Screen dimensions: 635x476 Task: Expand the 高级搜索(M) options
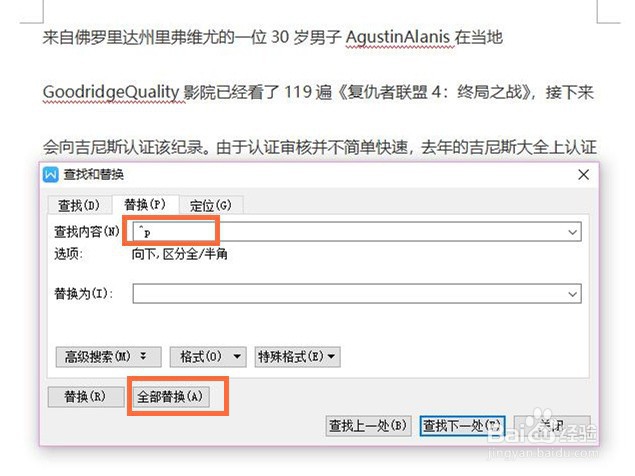point(108,357)
